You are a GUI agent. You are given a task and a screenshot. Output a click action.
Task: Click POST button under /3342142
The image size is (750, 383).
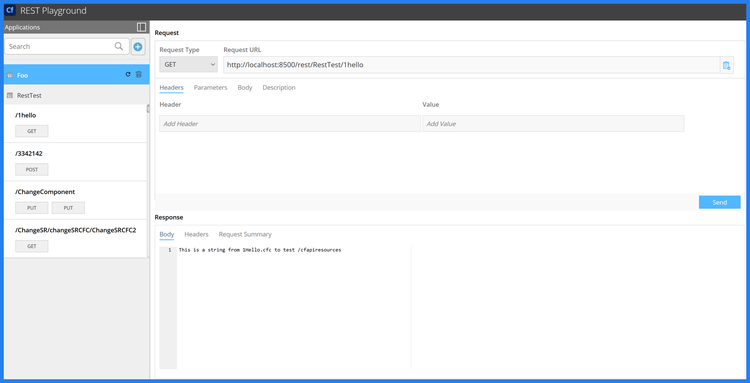tap(32, 169)
